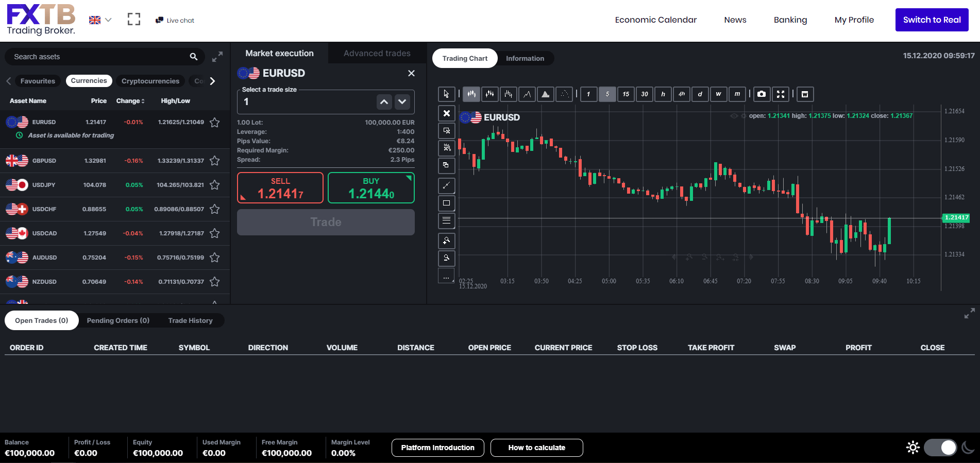Expand the open trades panel

point(969,313)
